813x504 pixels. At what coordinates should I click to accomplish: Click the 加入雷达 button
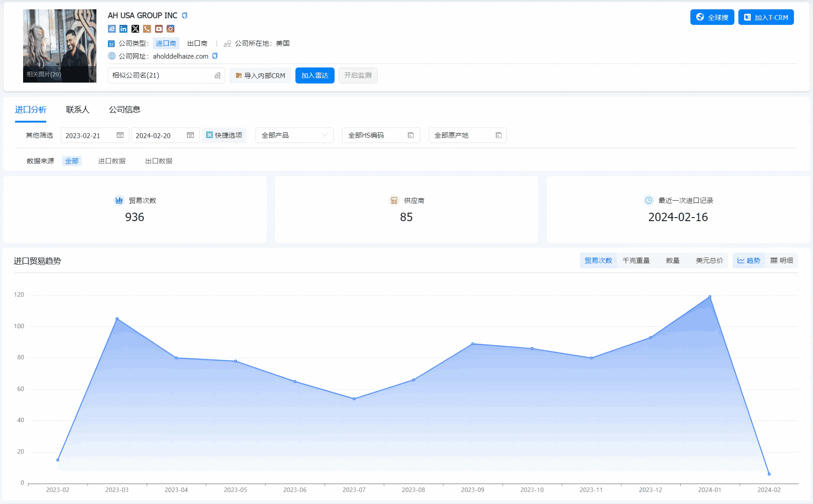[x=315, y=75]
